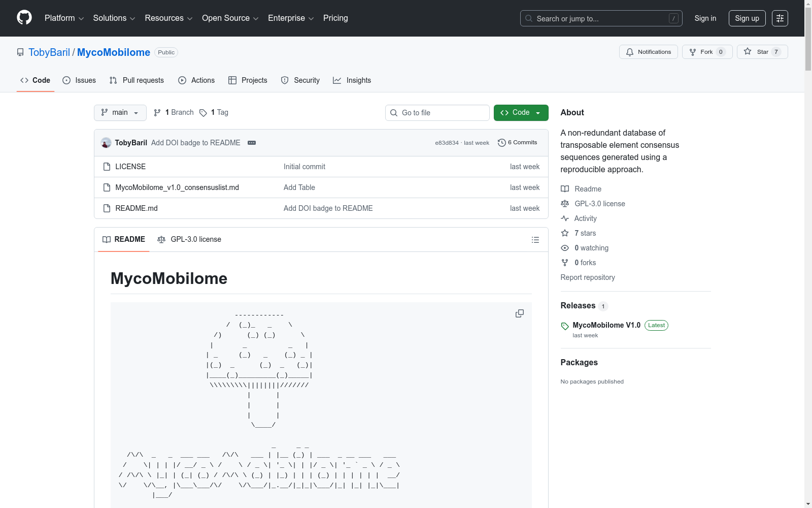Open the Pricing page
Screen dimensions: 812x508
click(335, 18)
